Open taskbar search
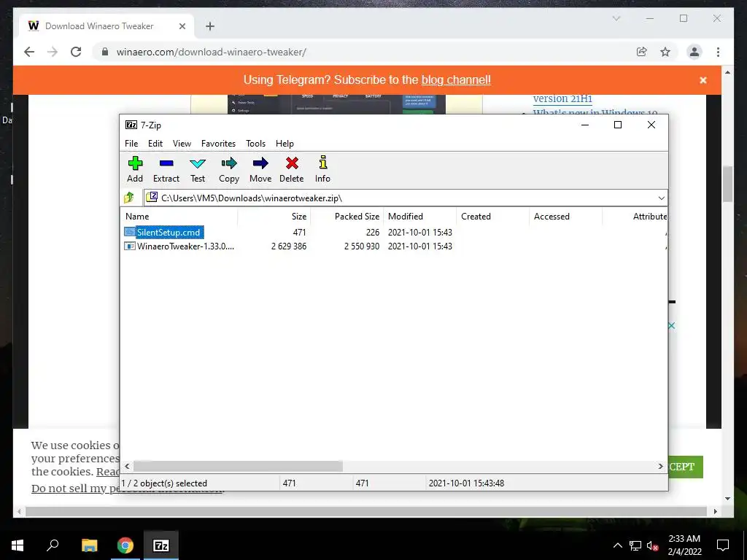The width and height of the screenshot is (747, 560). [53, 545]
